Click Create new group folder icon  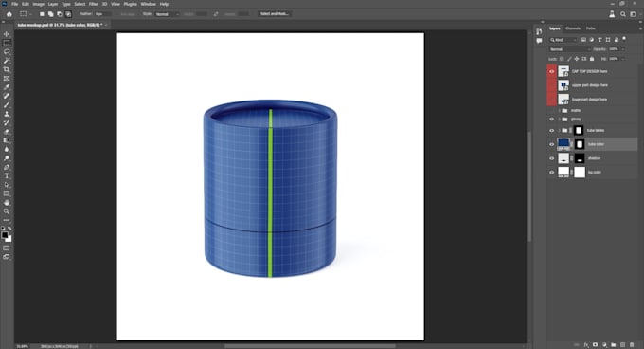pos(613,345)
